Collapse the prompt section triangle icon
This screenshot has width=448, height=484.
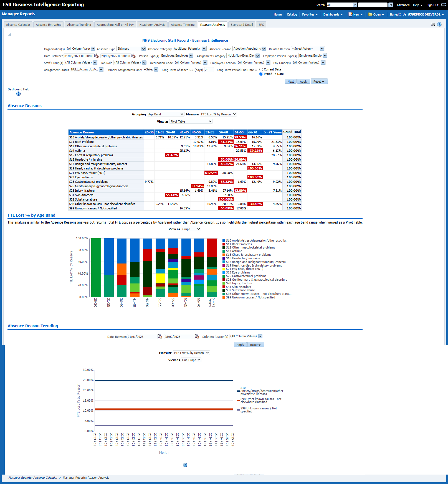[x=9, y=35]
